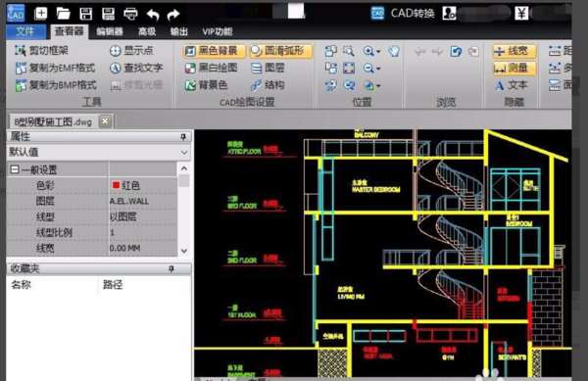The image size is (588, 381).
Task: Collapse the 一般设置 section
Action: [x=15, y=169]
